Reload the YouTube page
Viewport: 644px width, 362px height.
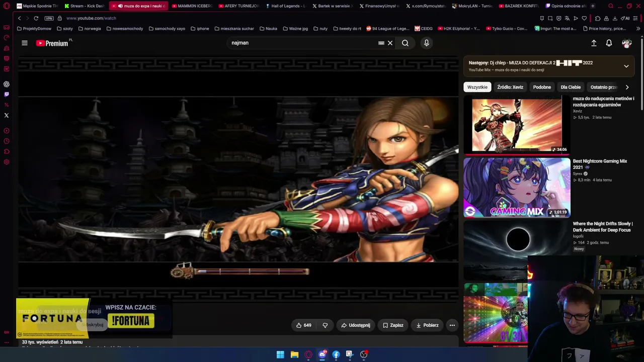coord(36,18)
